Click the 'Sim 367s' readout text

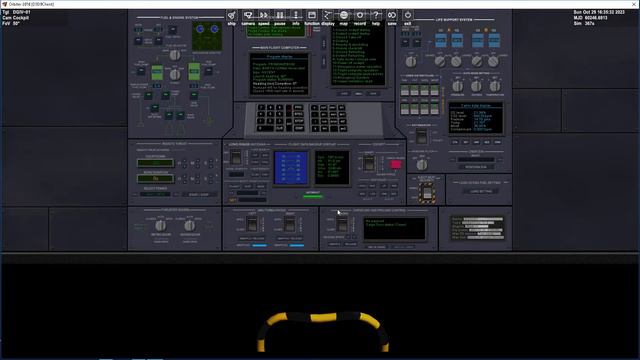[584, 24]
